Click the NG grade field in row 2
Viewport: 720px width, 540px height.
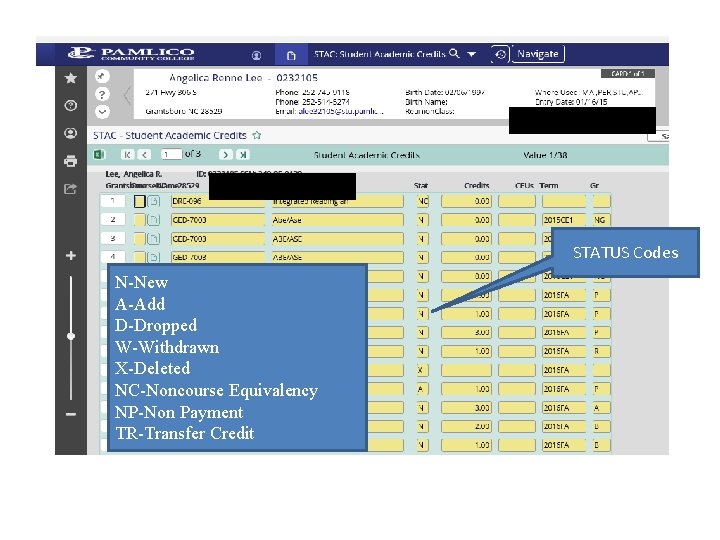tap(602, 220)
